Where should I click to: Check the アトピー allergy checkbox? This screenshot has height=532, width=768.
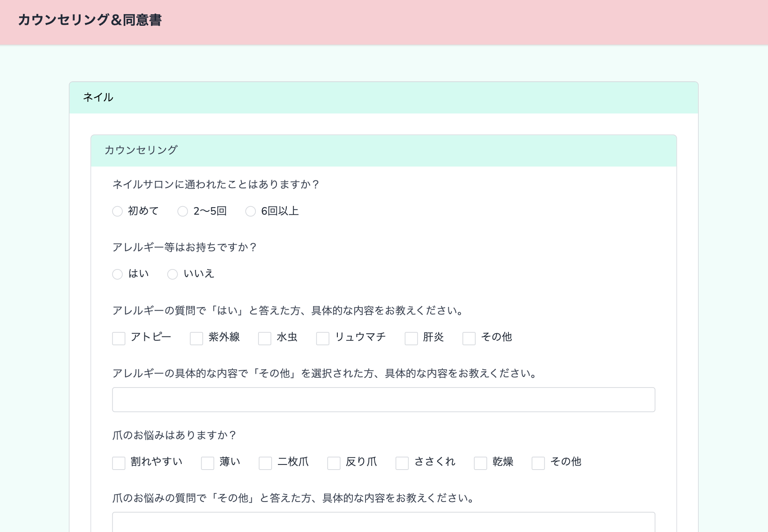(x=119, y=338)
